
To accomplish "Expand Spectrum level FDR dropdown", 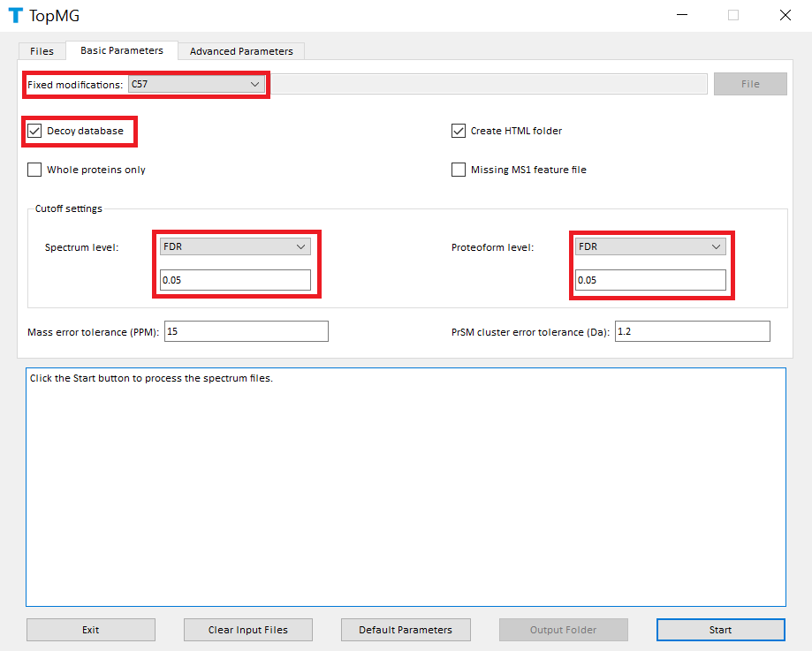I will [235, 246].
